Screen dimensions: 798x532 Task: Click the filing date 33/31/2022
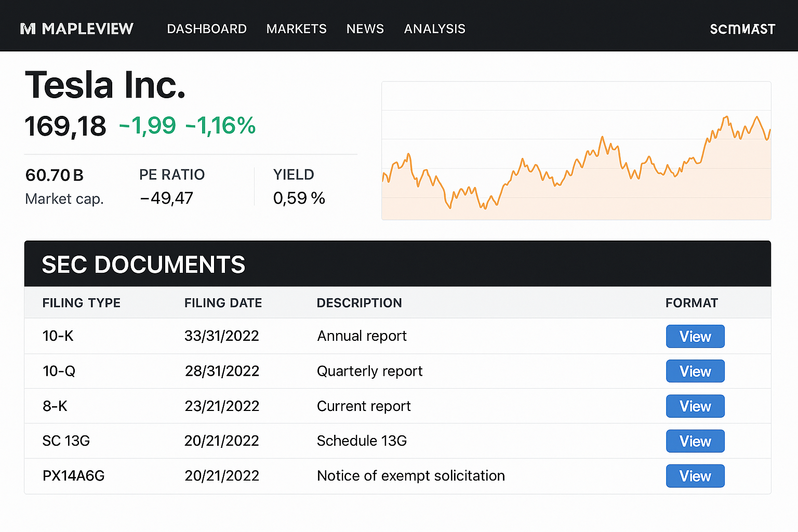[x=222, y=336]
